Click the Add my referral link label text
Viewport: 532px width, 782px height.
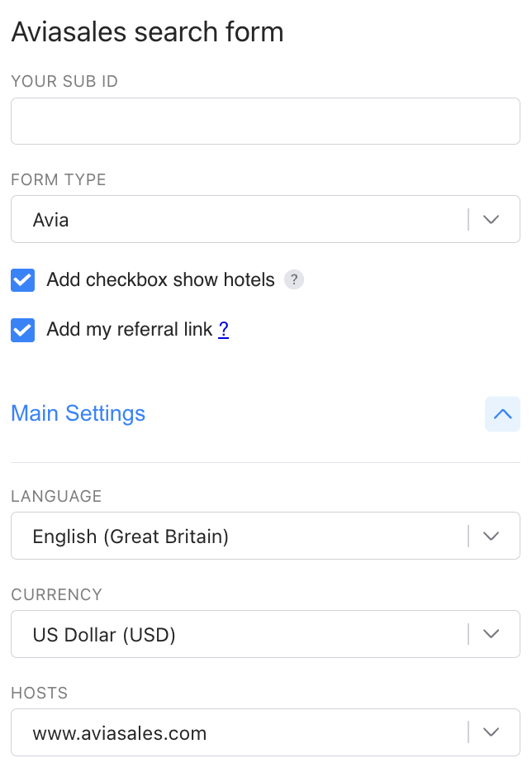130,329
